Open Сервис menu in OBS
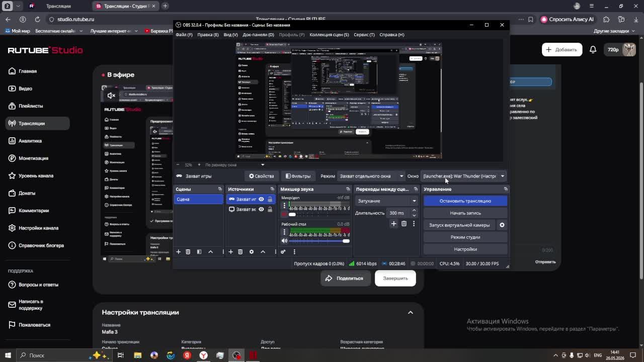Viewport: 644px width, 362px height. point(364,35)
